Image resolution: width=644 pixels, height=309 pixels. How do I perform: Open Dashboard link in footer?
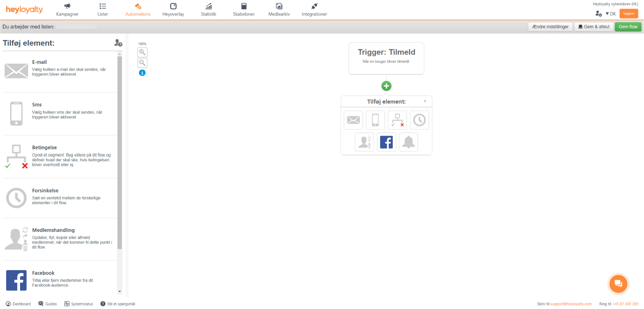18,304
